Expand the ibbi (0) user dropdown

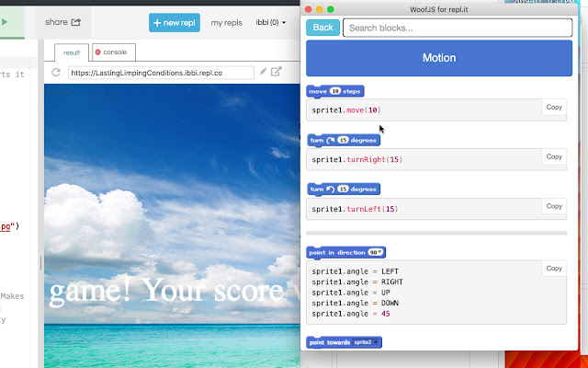pyautogui.click(x=271, y=22)
